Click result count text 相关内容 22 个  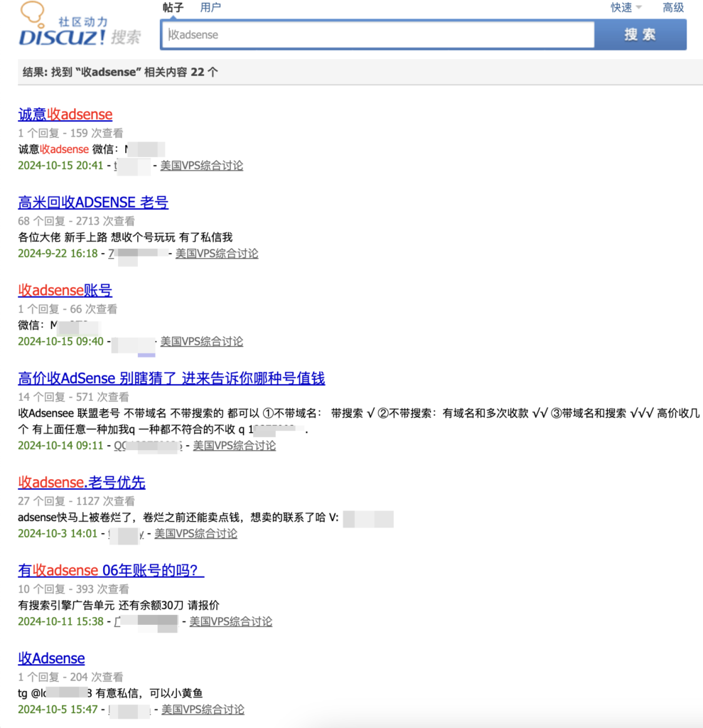coord(181,72)
